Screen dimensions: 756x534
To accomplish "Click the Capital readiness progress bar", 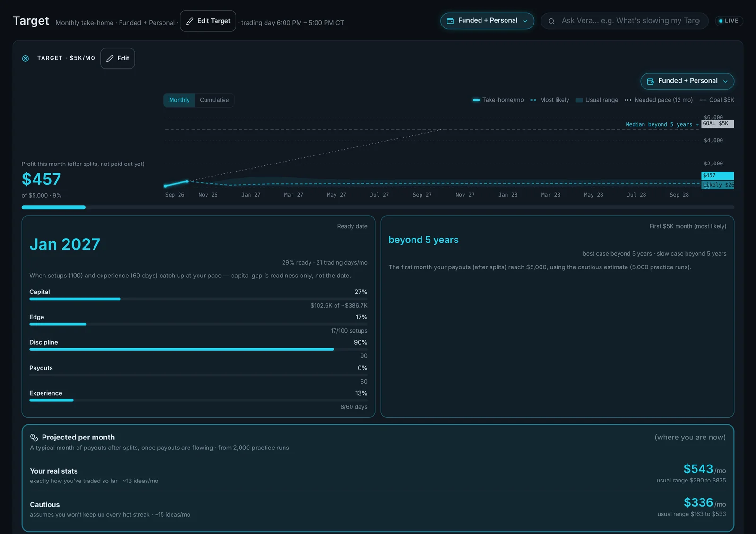I will (198, 299).
